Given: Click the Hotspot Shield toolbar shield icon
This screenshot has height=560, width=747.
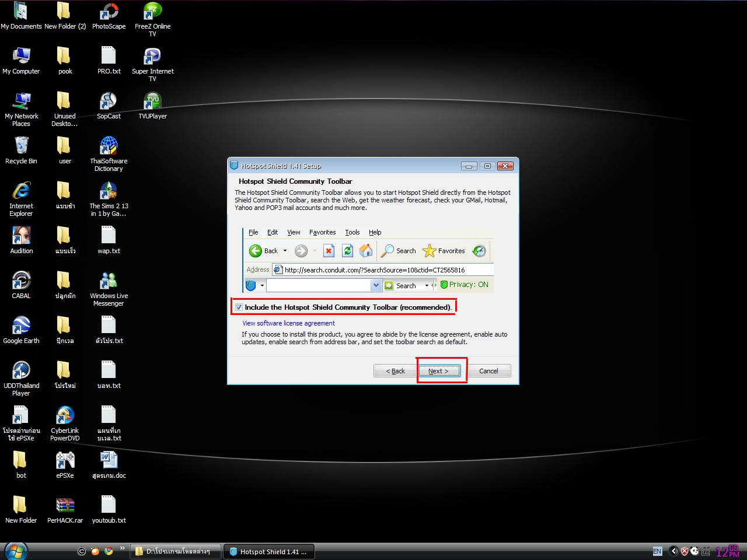Looking at the screenshot, I should 251,285.
